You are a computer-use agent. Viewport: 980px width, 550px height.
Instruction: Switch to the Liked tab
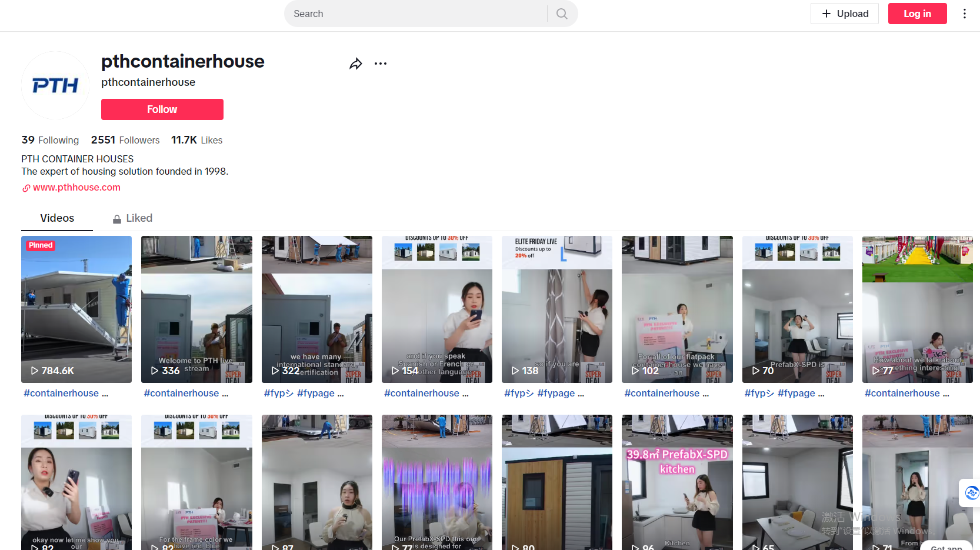[x=132, y=218]
